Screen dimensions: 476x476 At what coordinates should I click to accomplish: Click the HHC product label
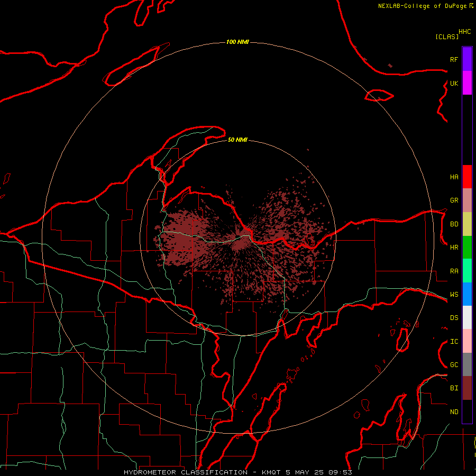click(x=465, y=32)
